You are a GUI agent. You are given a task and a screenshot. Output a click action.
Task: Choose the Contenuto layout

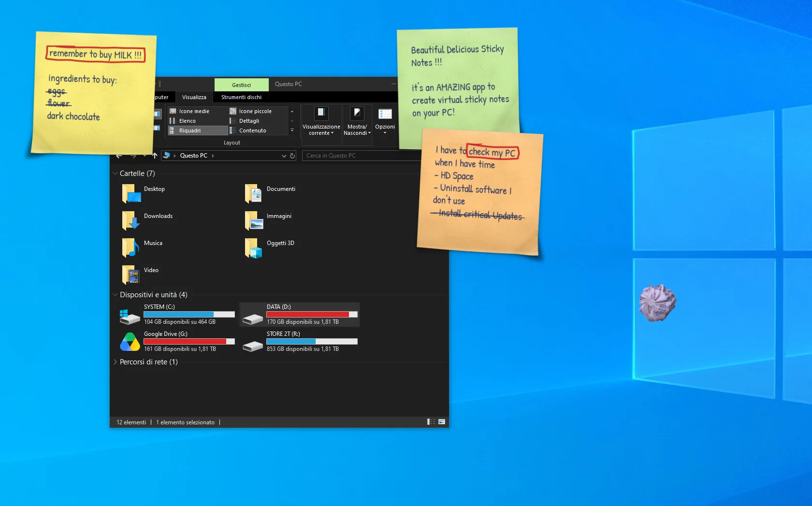click(257, 130)
